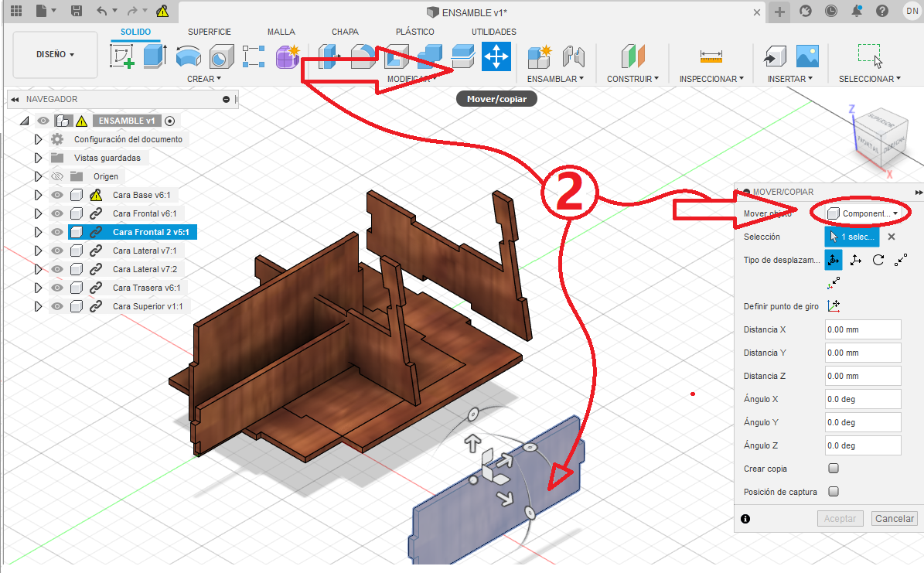Click the 1 selec... selection button
924x573 pixels.
pos(852,237)
